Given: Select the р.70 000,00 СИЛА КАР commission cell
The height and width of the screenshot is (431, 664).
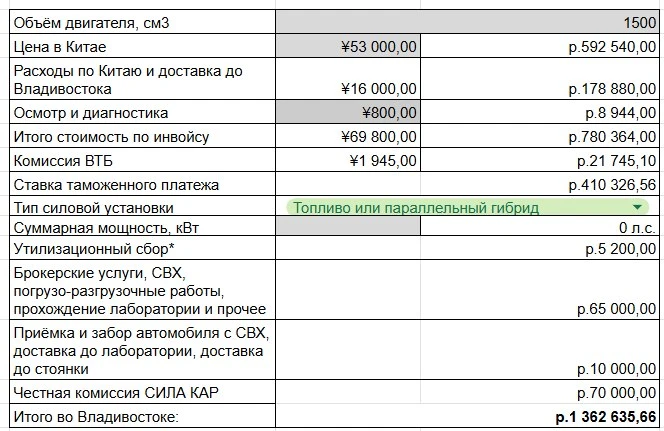Looking at the screenshot, I should coord(468,392).
